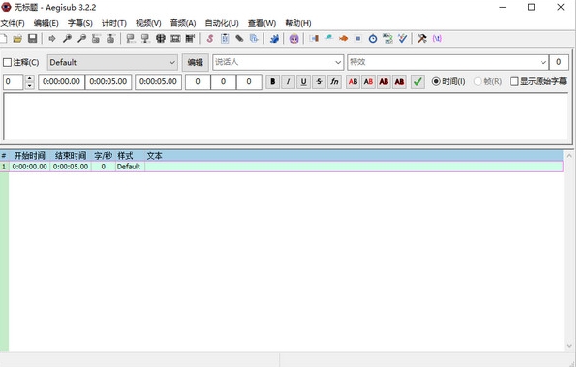Pick primary color with first AB swatch
This screenshot has width=588, height=367.
click(x=353, y=81)
